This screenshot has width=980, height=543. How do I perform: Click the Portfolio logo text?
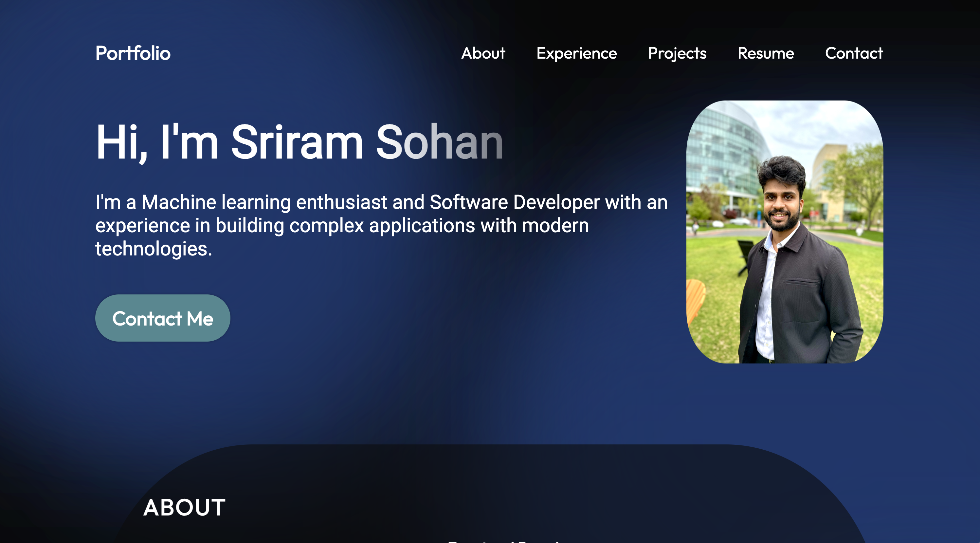(133, 53)
